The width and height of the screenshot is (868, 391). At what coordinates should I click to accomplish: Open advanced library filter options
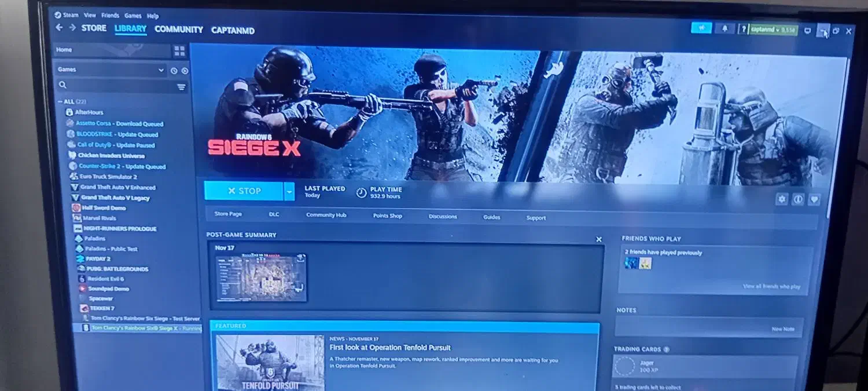pos(181,87)
